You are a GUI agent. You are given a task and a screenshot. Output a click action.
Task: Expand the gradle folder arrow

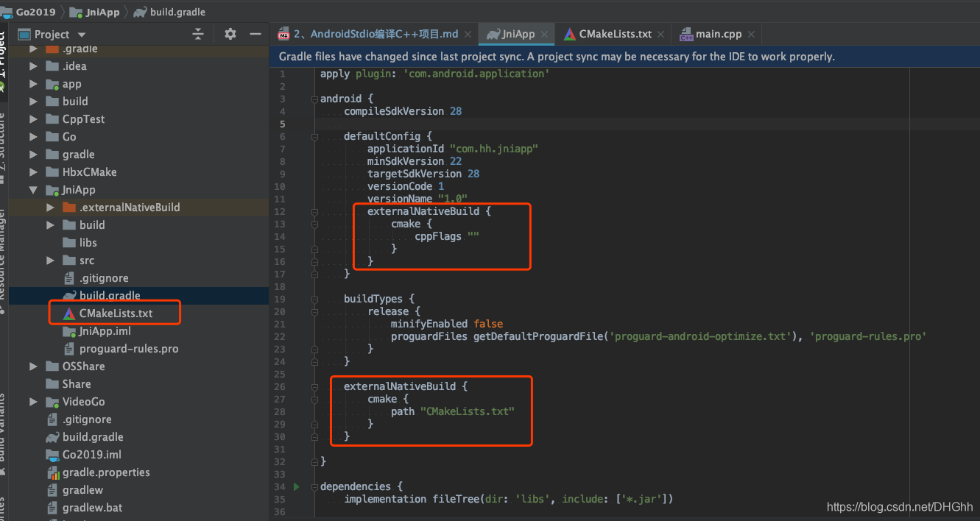coord(33,155)
